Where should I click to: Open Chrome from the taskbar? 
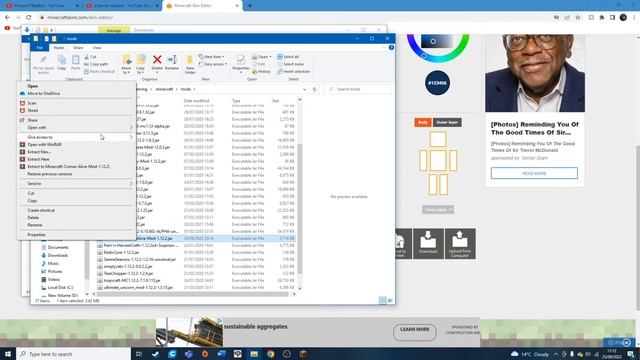271,354
